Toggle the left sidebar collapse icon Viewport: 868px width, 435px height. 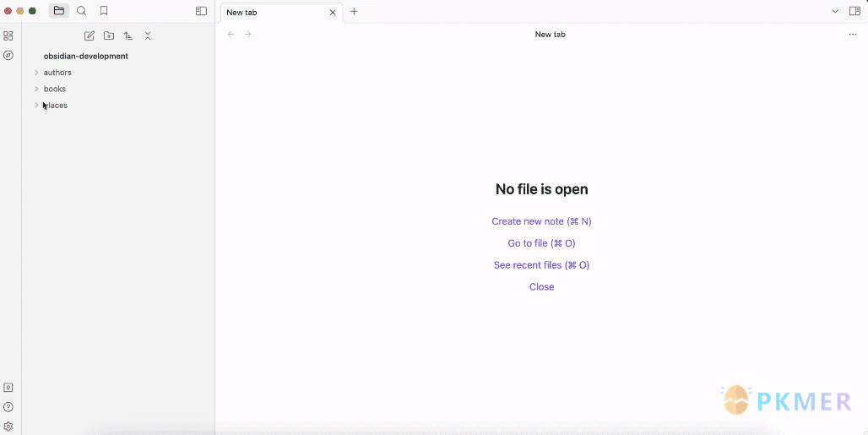[202, 11]
